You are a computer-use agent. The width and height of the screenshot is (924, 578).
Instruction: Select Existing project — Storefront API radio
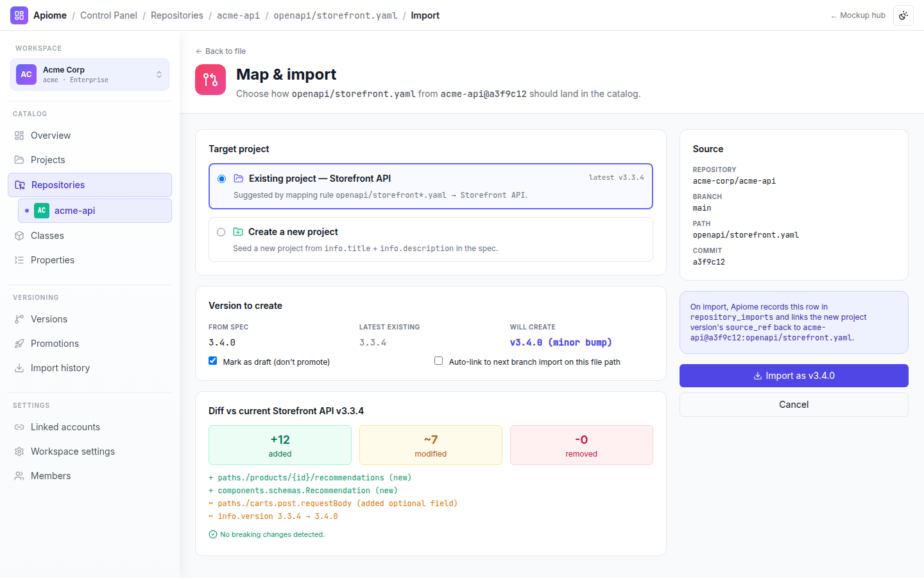tap(221, 179)
